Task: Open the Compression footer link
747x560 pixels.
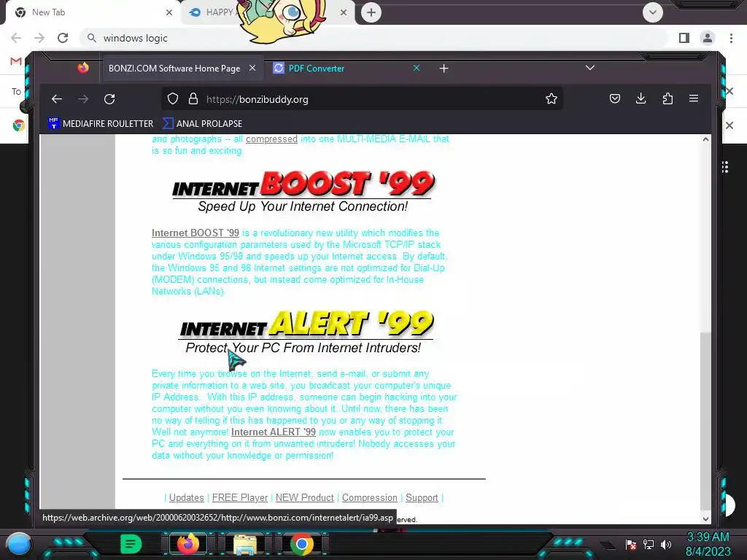Action: (x=369, y=497)
